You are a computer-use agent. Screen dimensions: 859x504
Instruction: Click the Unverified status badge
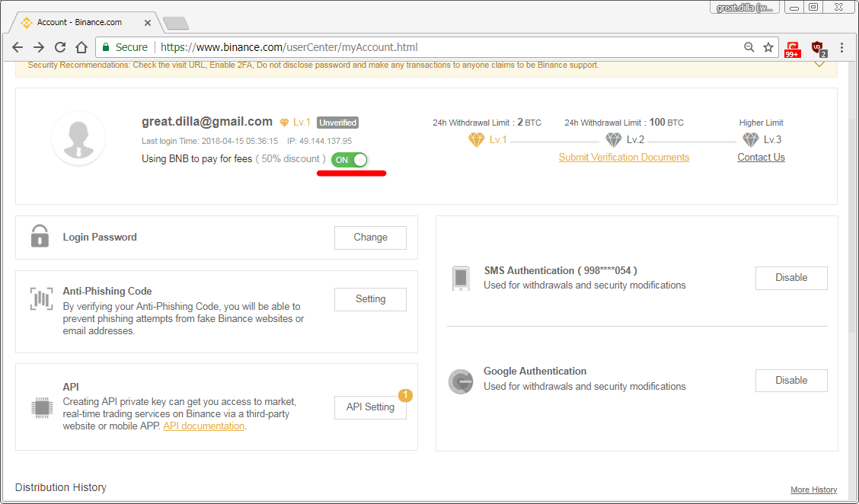[338, 123]
